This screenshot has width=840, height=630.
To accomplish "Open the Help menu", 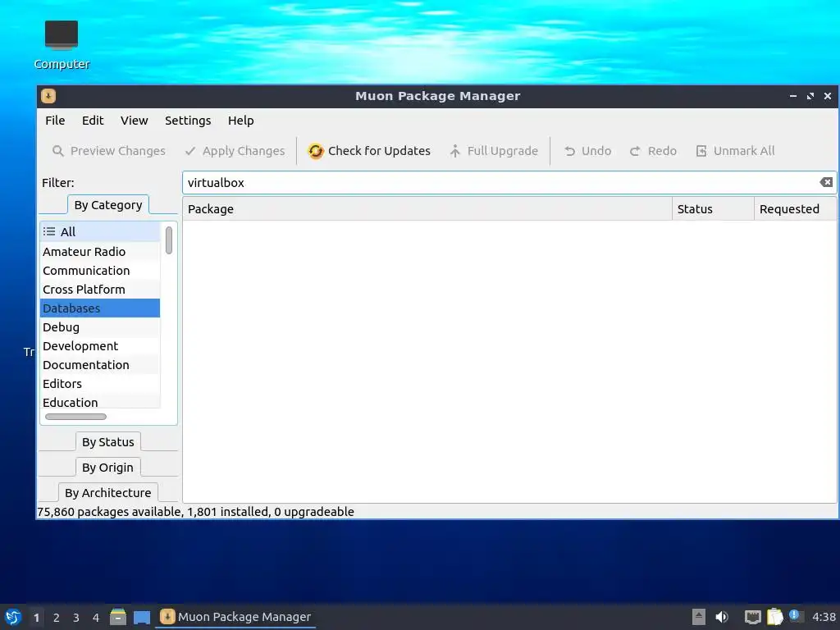I will (240, 121).
